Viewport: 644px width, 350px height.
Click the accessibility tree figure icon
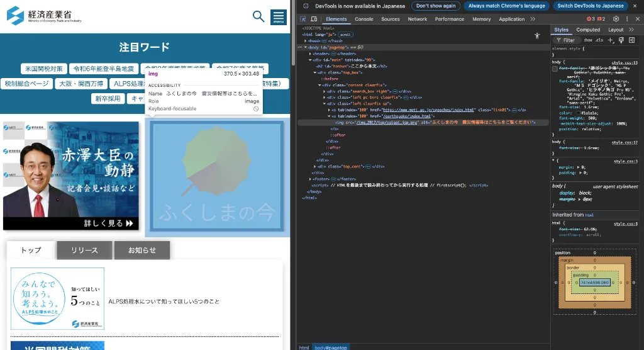click(537, 36)
